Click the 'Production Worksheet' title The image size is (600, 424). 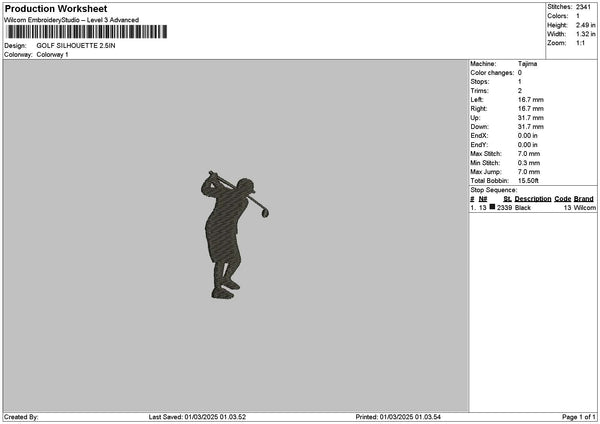click(x=56, y=9)
